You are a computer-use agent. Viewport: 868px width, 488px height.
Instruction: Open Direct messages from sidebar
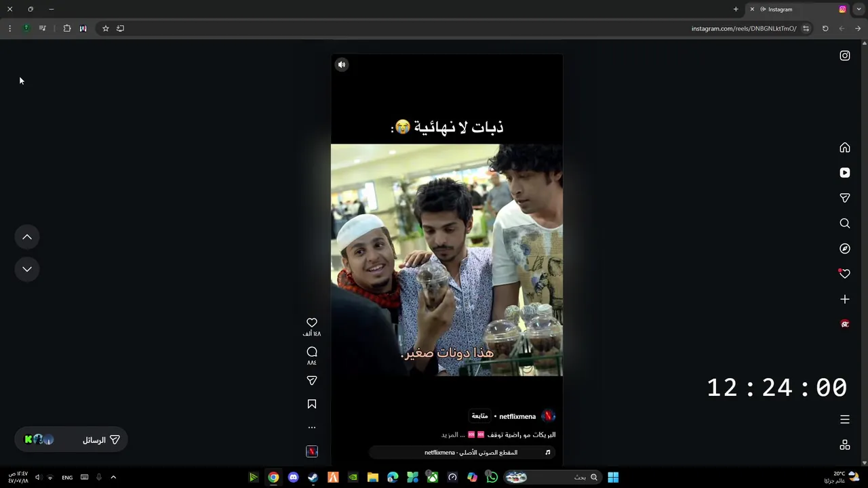pyautogui.click(x=845, y=198)
